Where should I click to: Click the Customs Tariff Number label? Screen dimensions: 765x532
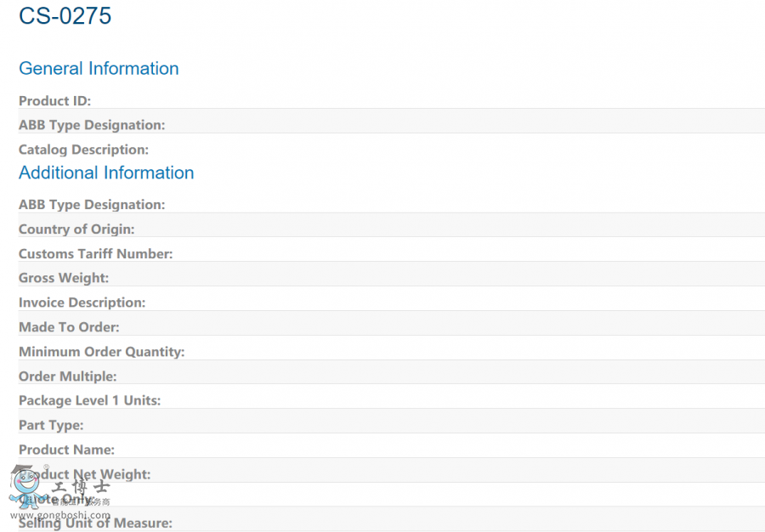tap(95, 253)
